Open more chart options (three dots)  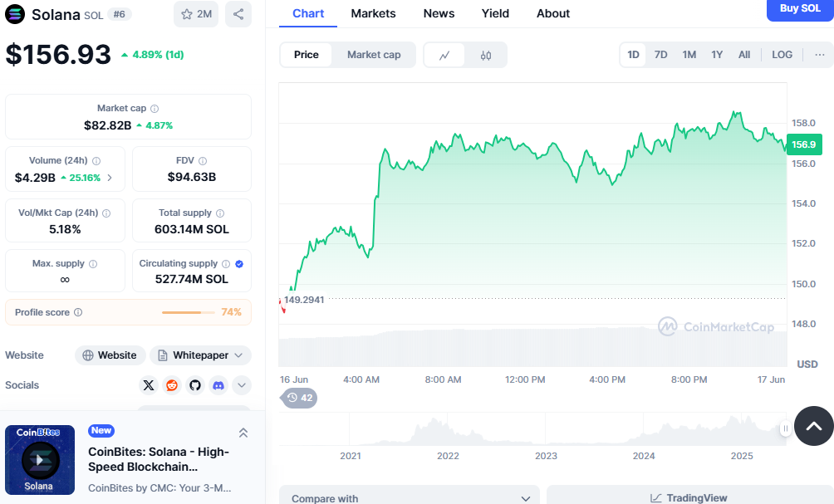click(820, 55)
